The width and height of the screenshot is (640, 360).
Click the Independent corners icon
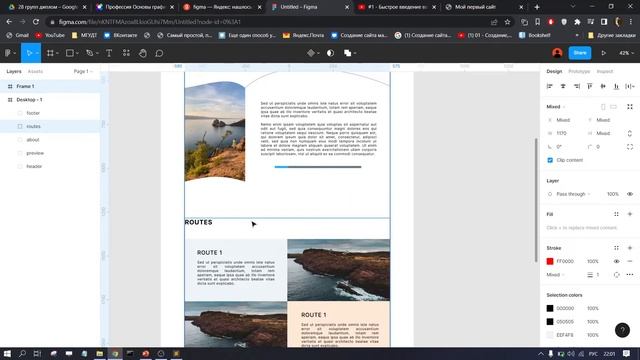point(630,147)
